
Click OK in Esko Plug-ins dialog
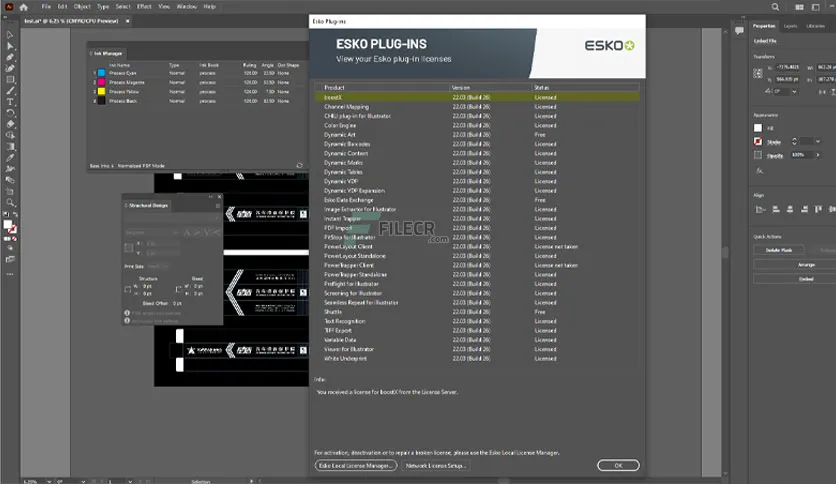[x=618, y=465]
